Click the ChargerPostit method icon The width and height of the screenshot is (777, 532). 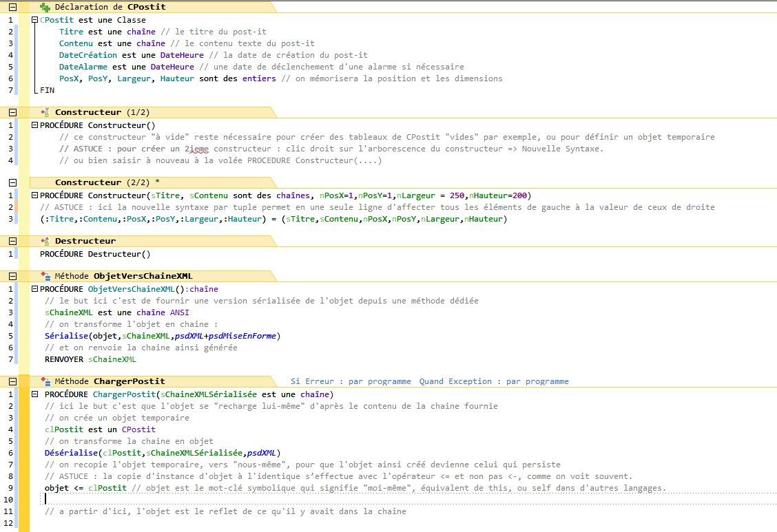pyautogui.click(x=45, y=381)
